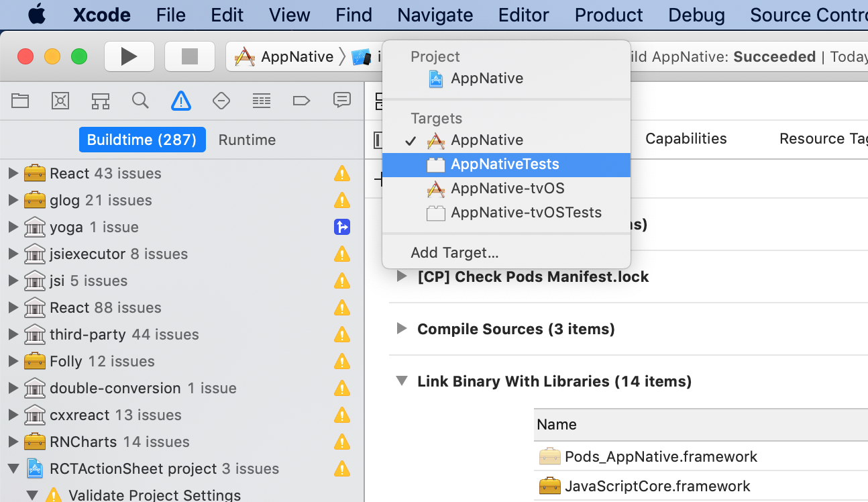The height and width of the screenshot is (502, 868).
Task: Click warning icon on jsiexecutor row
Action: coord(342,254)
